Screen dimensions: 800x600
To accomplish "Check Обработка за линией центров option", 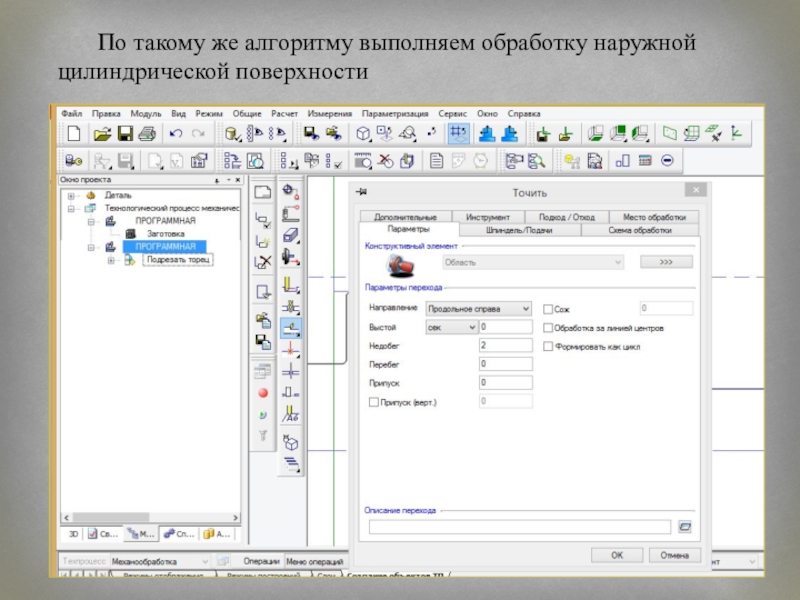I will pos(548,328).
